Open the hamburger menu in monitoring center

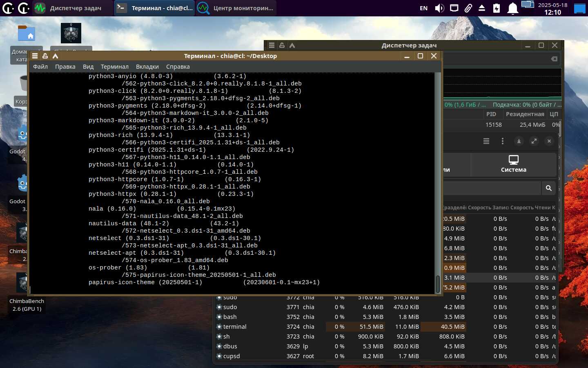click(x=486, y=141)
